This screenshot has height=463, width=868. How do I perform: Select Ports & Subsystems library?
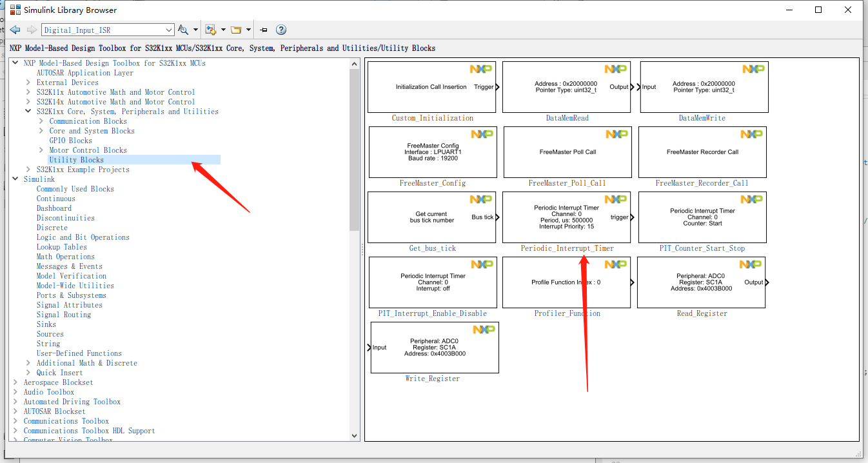point(72,295)
